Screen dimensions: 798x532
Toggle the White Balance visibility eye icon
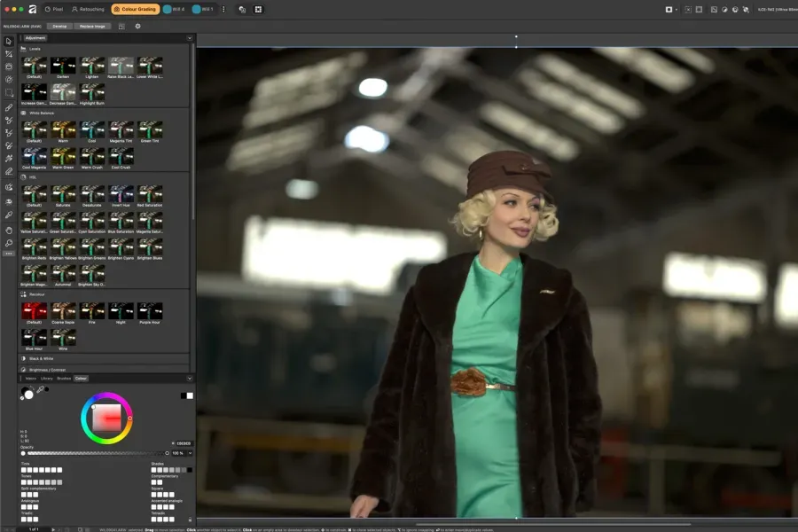[23, 113]
